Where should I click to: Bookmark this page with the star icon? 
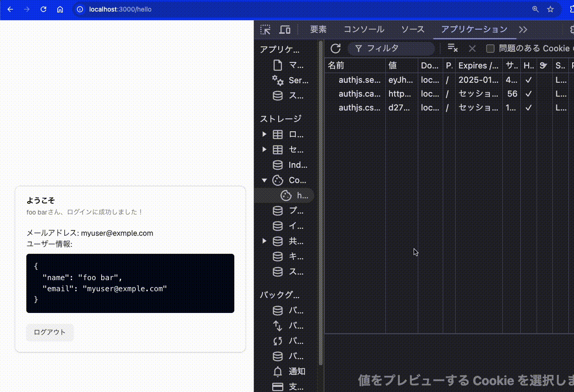coord(550,9)
